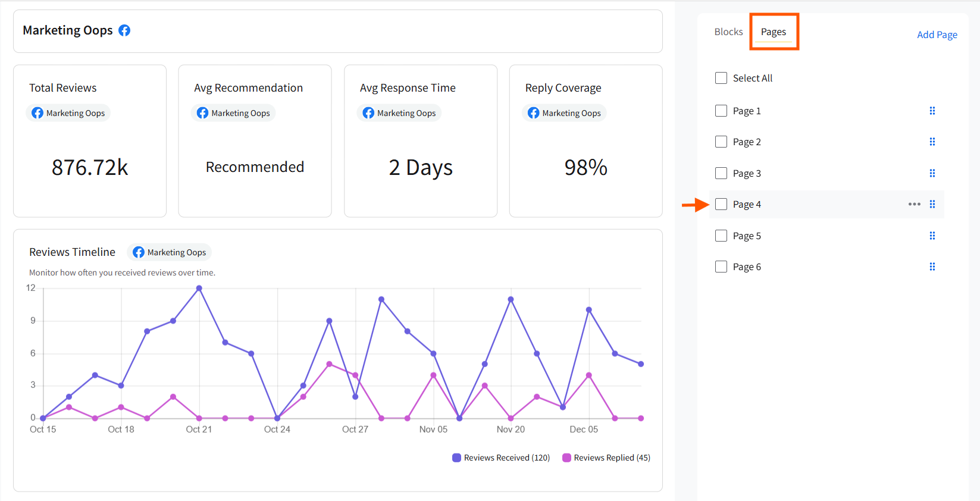
Task: Click the drag handle icon for Page 3
Action: [x=932, y=173]
